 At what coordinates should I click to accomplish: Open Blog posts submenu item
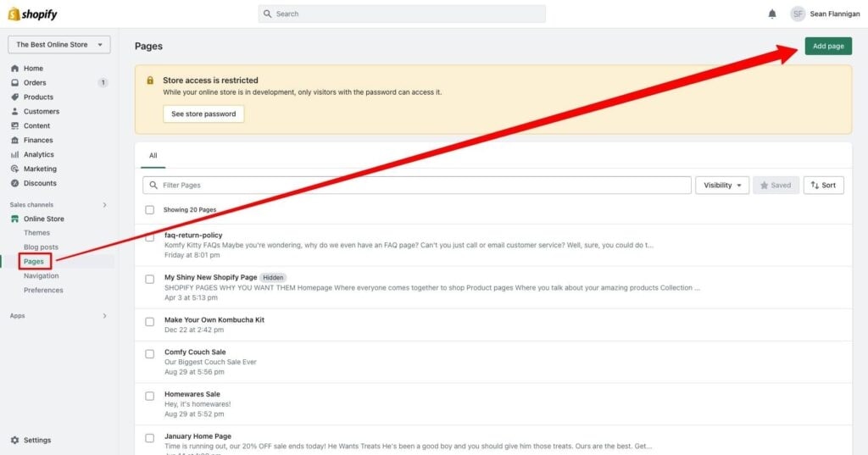pyautogui.click(x=41, y=247)
